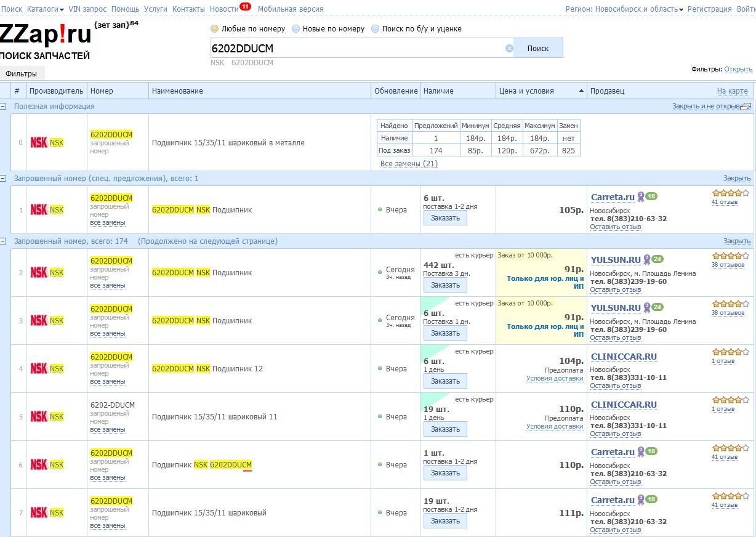Image resolution: width=756 pixels, height=537 pixels.
Task: Collapse the спец. предложения section
Action: 3,178
